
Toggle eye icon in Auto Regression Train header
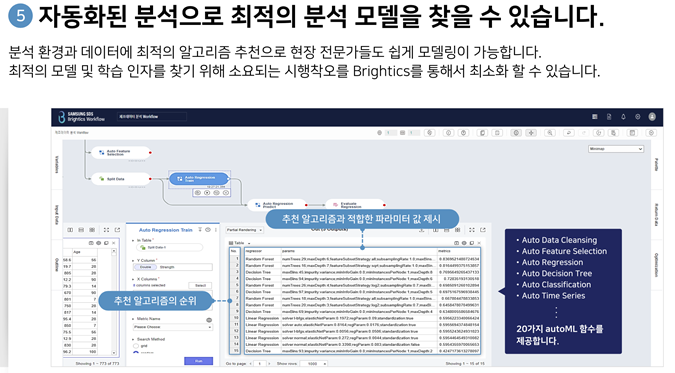[x=208, y=230]
